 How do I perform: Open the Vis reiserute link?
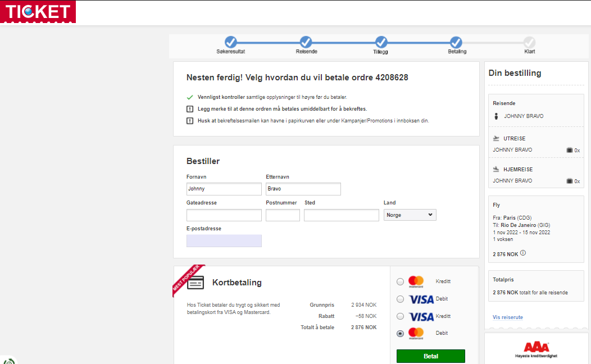(508, 317)
